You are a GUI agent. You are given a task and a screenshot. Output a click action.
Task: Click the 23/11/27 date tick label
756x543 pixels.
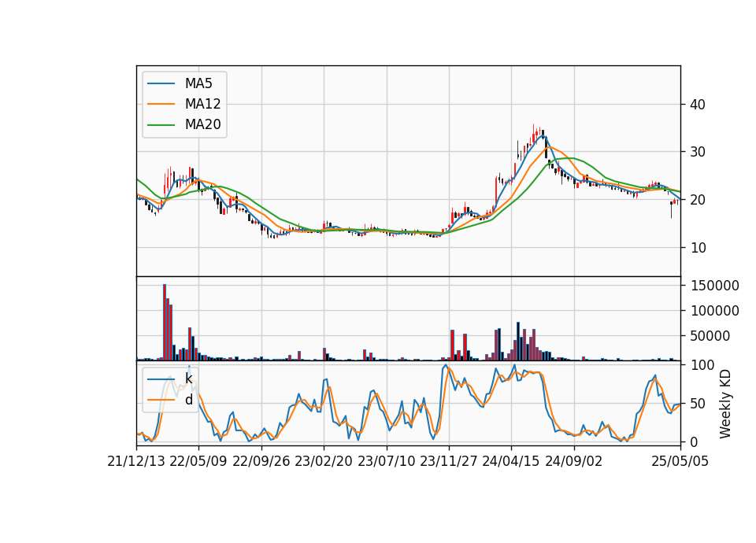tap(448, 461)
